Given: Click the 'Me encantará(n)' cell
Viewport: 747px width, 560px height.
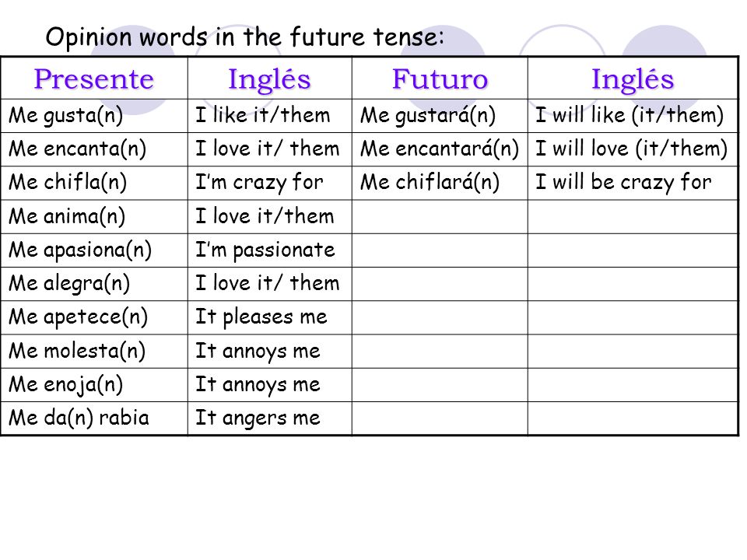Looking at the screenshot, I should pyautogui.click(x=440, y=149).
